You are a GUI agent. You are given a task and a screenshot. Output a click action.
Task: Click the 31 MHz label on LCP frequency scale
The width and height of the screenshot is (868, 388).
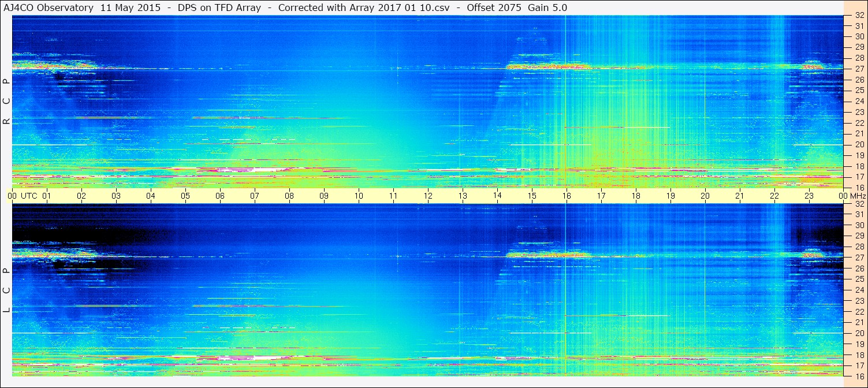[859, 214]
